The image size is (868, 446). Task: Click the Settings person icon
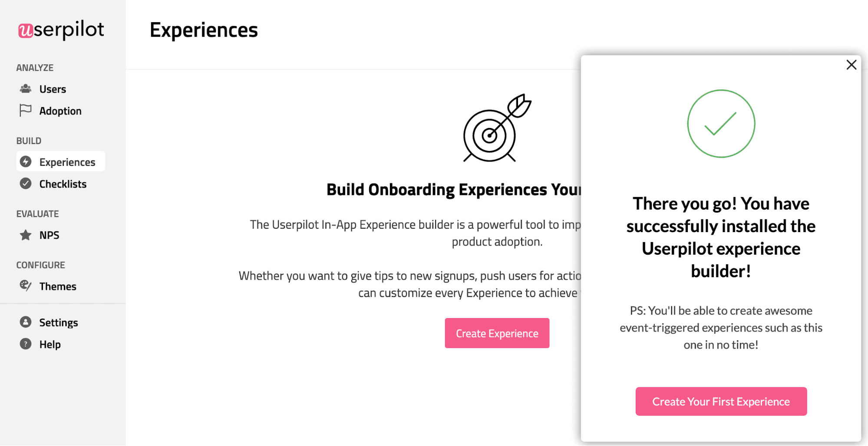click(x=26, y=322)
